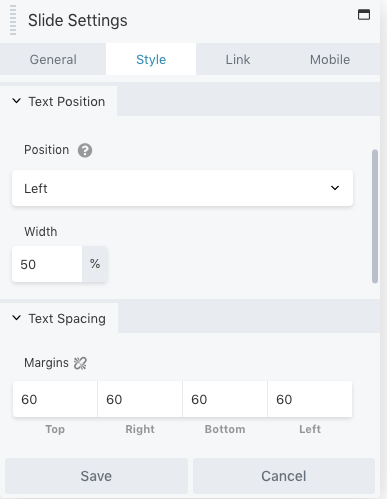Click the Cancel button
Image resolution: width=387 pixels, height=499 pixels.
pos(284,476)
